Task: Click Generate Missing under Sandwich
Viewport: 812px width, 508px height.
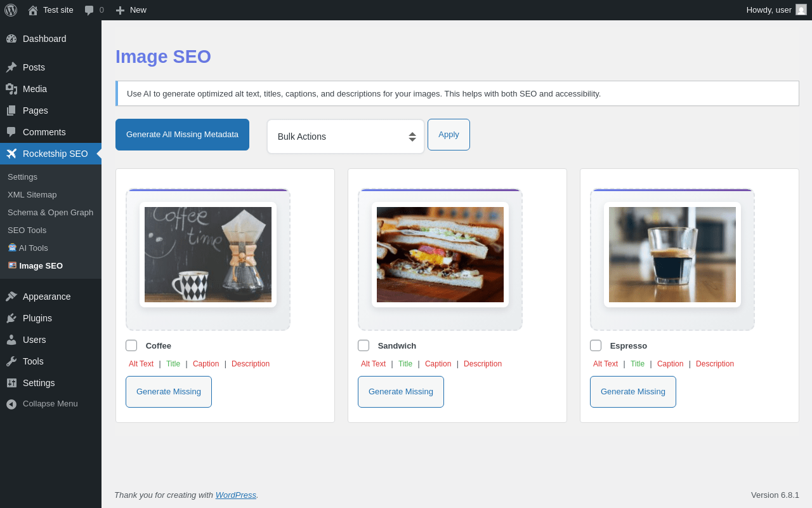Action: point(401,392)
